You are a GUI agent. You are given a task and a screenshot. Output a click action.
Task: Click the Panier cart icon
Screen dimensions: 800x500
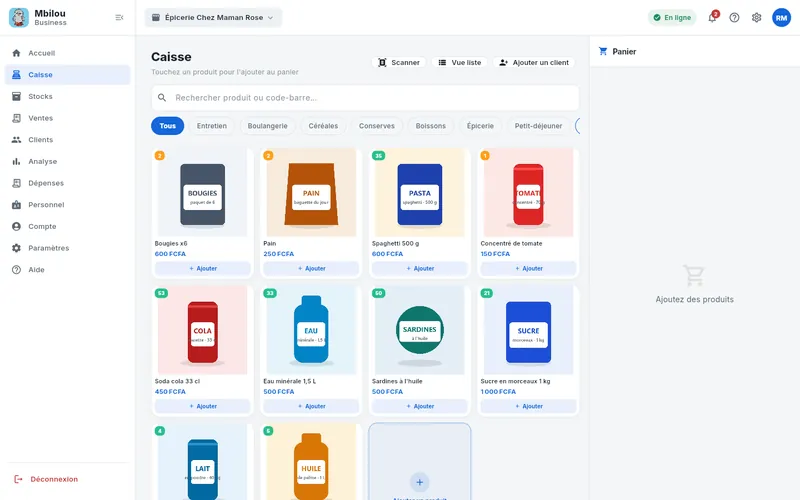coord(603,52)
